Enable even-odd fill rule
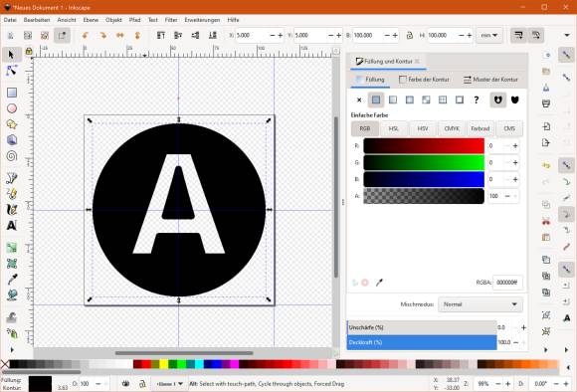577x392 pixels. pos(497,99)
